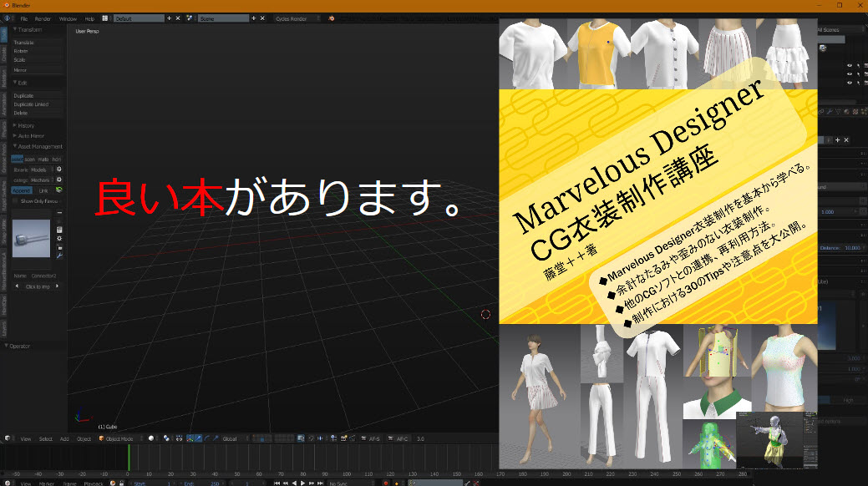Click the Connector2 asset preview thumbnail
Screen dimensions: 868x486
31,239
